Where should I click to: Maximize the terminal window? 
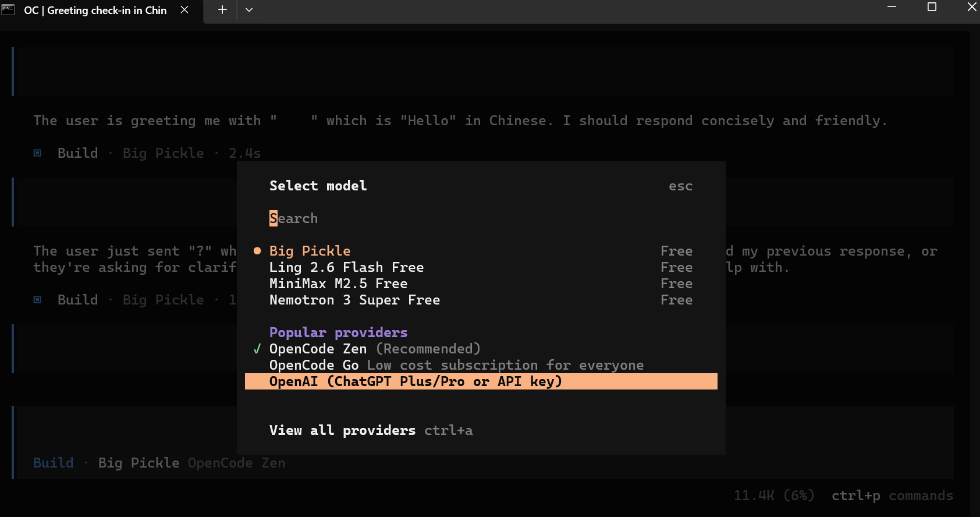click(x=932, y=7)
